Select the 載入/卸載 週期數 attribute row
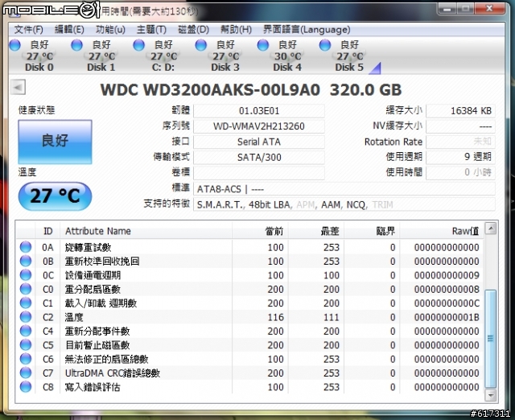The height and width of the screenshot is (420, 515). pos(249,303)
